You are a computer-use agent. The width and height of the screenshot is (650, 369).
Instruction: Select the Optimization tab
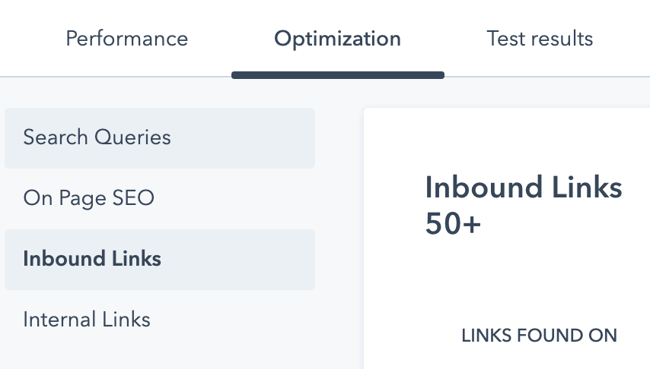(x=337, y=39)
